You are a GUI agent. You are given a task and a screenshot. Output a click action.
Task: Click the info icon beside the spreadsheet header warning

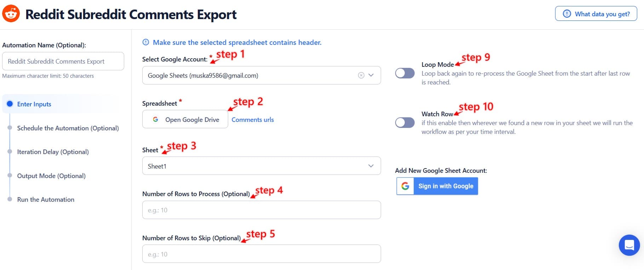pos(145,42)
